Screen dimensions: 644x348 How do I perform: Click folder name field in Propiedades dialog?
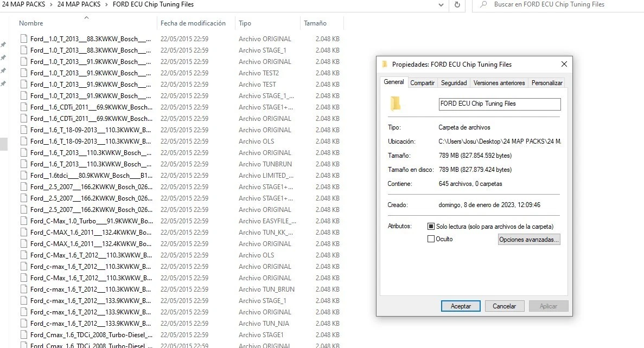tap(500, 104)
